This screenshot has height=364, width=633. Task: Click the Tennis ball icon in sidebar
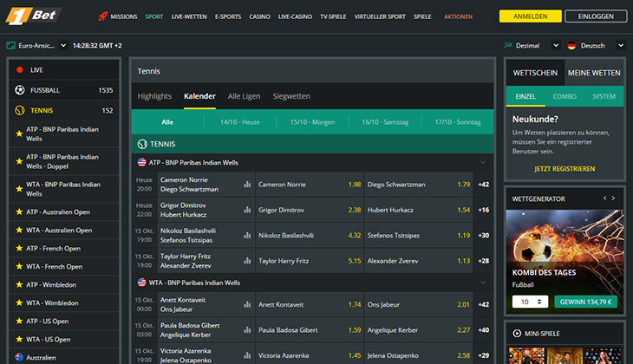tap(19, 110)
